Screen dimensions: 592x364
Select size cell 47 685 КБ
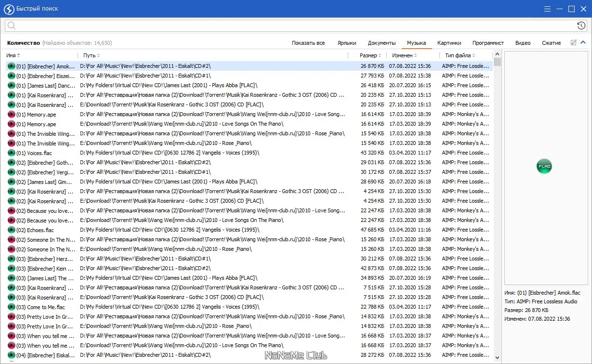coord(372,230)
